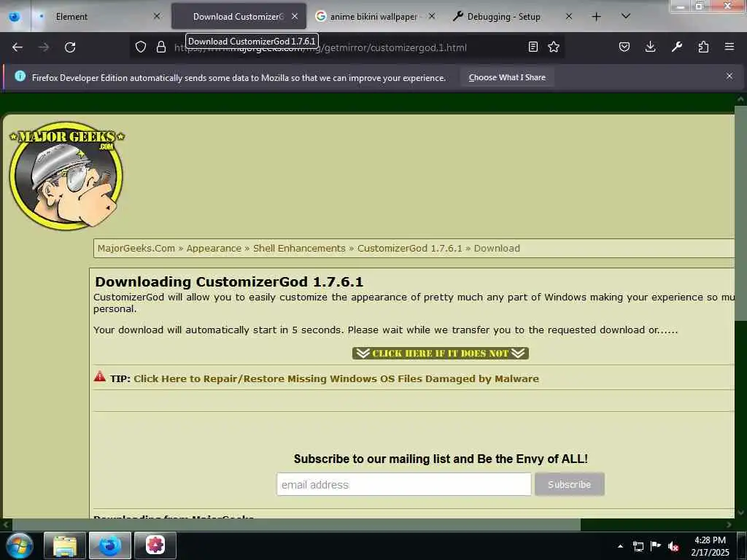Close the Debugging - Setup tab
The image size is (747, 560).
click(569, 16)
